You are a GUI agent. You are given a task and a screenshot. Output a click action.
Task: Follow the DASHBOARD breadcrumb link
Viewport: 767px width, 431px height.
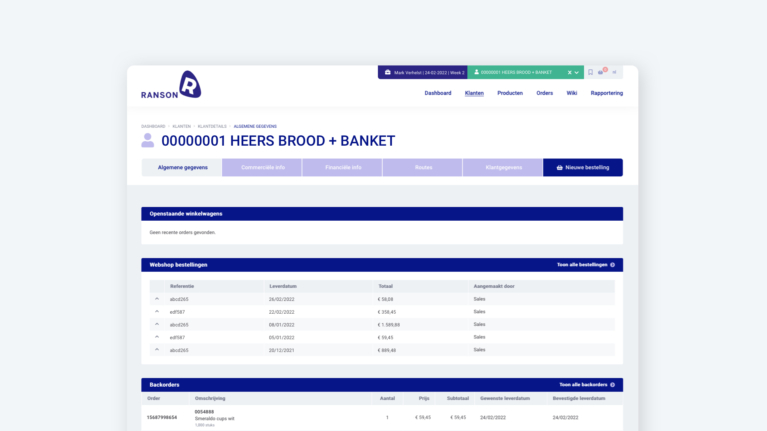click(x=153, y=126)
